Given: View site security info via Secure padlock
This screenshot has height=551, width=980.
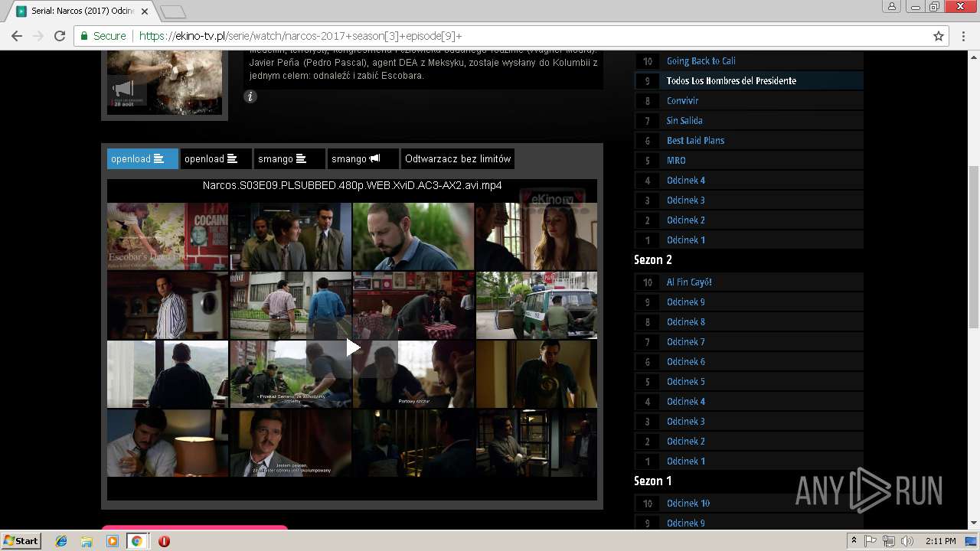Looking at the screenshot, I should coord(103,36).
